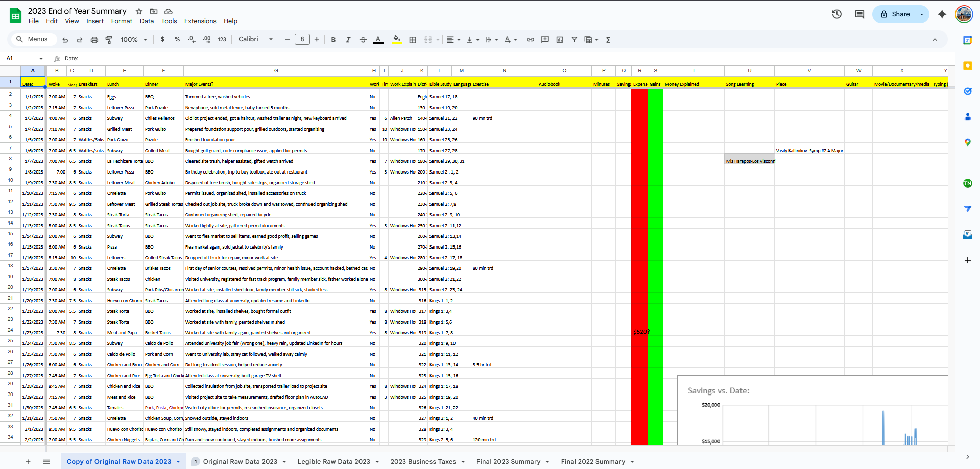The height and width of the screenshot is (469, 980).
Task: Create a filter from the toolbar
Action: pyautogui.click(x=575, y=39)
